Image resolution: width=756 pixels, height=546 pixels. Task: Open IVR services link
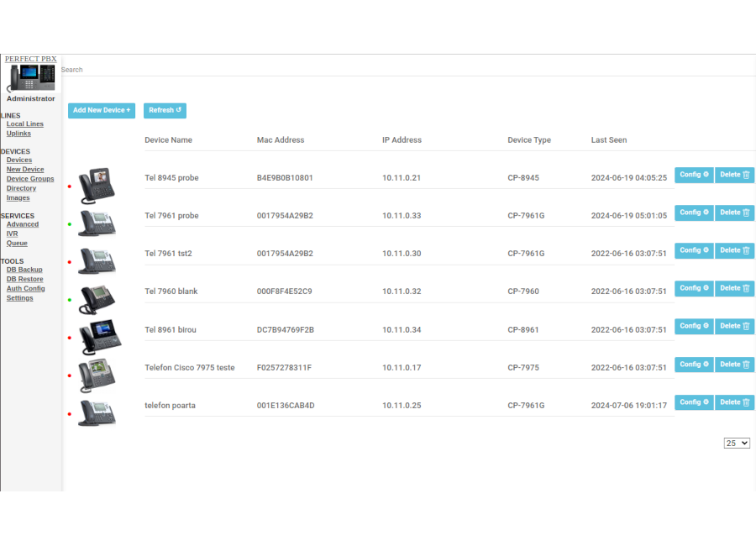coord(12,234)
